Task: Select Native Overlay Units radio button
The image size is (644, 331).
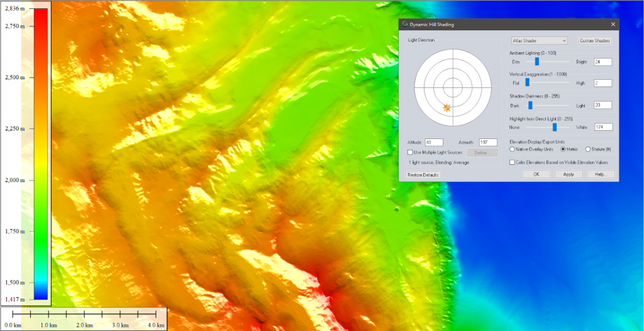Action: pos(512,149)
